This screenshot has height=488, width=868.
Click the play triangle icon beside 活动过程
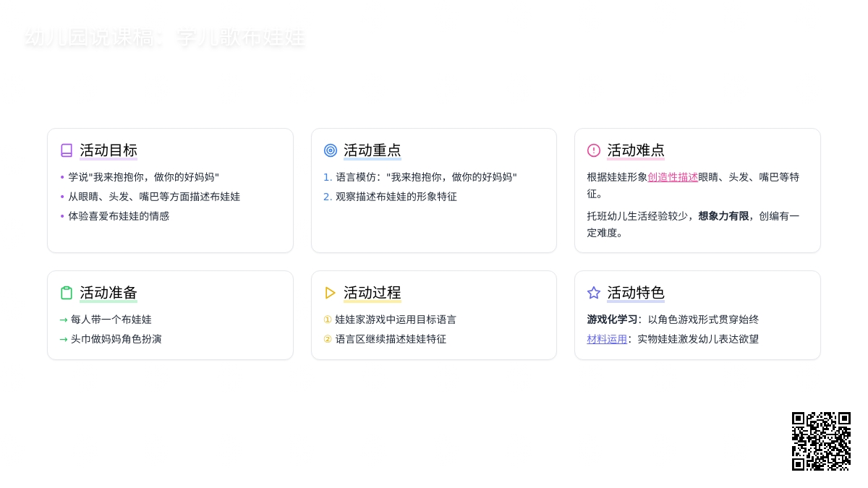point(331,293)
